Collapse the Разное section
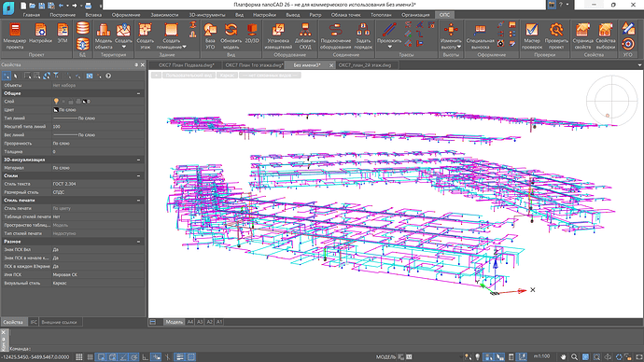The image size is (644, 362). point(138,242)
